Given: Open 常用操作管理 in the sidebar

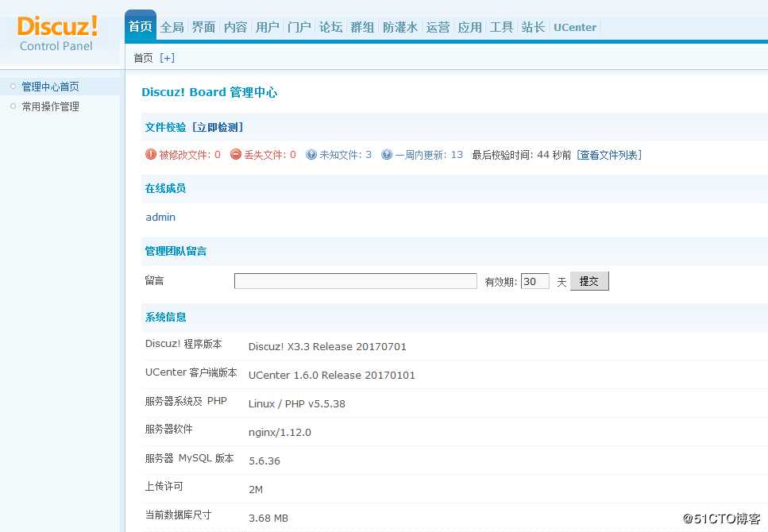Looking at the screenshot, I should click(51, 106).
